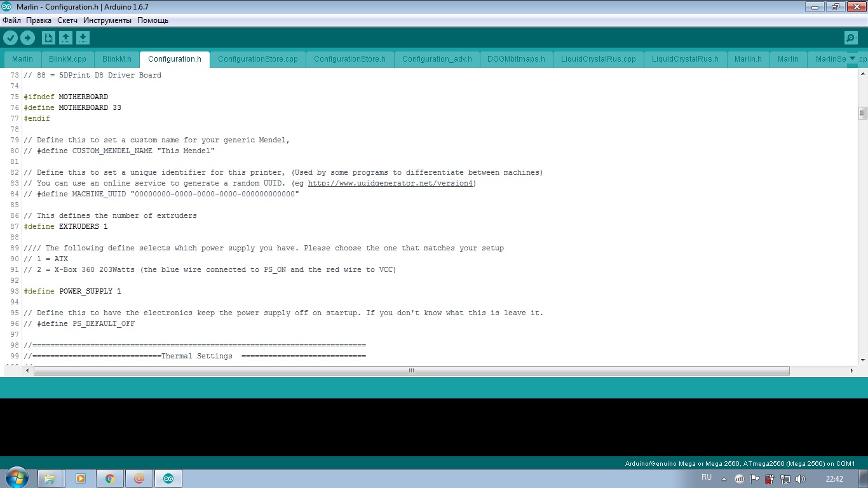868x488 pixels.
Task: Switch to the ConfigurationStore.h tab
Action: (x=349, y=59)
